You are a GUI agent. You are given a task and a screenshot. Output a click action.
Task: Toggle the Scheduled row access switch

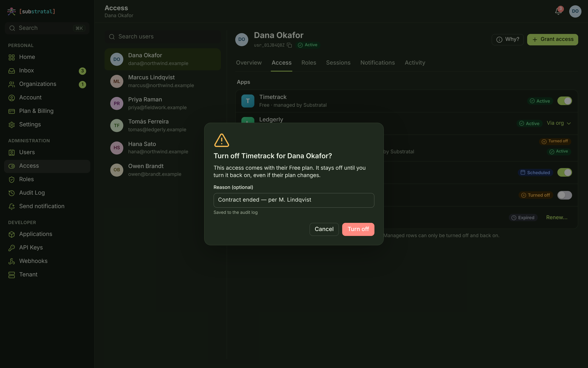tap(565, 172)
